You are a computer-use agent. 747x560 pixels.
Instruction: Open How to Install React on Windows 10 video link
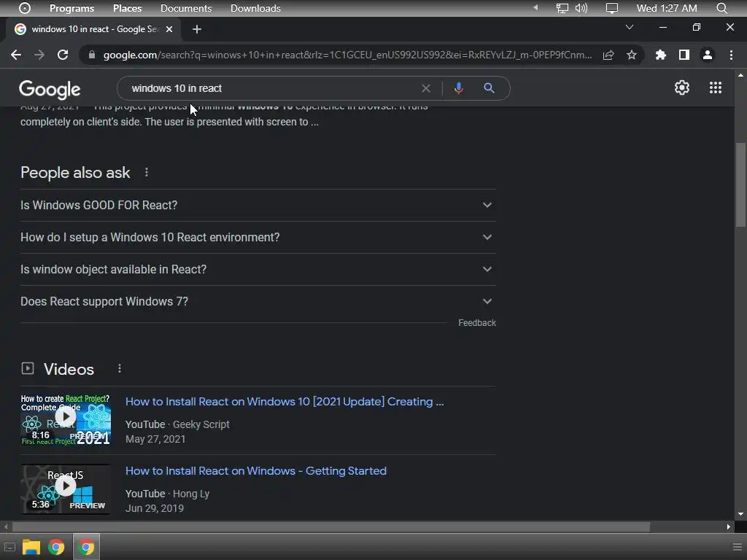click(285, 402)
